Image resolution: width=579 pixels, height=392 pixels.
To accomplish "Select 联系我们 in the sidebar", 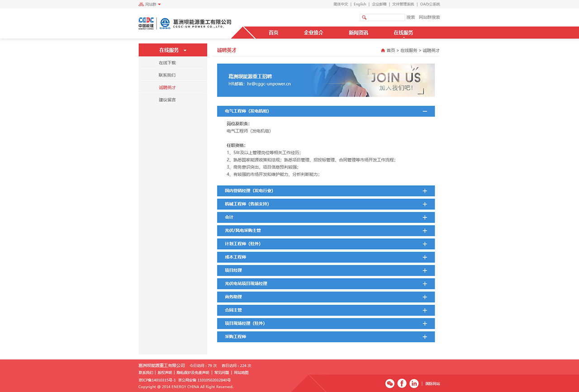I will pyautogui.click(x=167, y=75).
